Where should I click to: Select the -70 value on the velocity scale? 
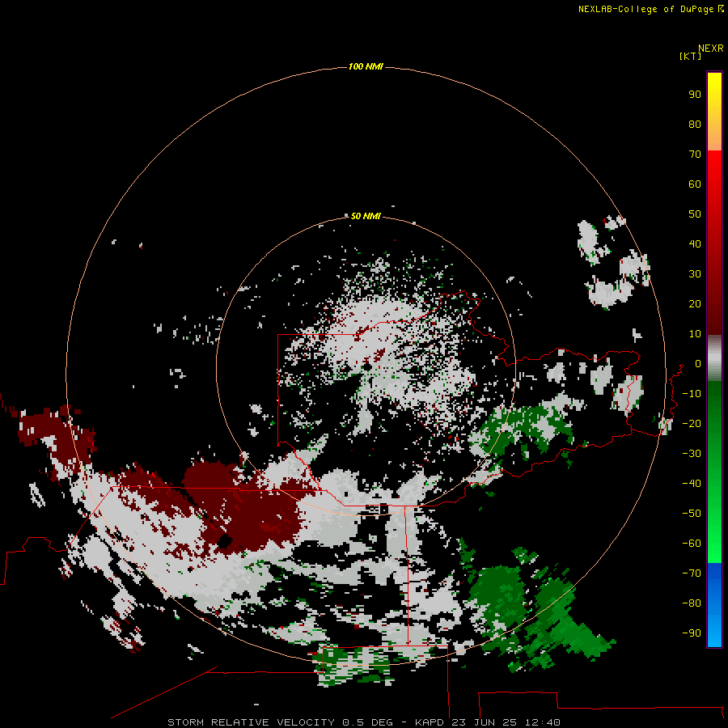(x=692, y=574)
